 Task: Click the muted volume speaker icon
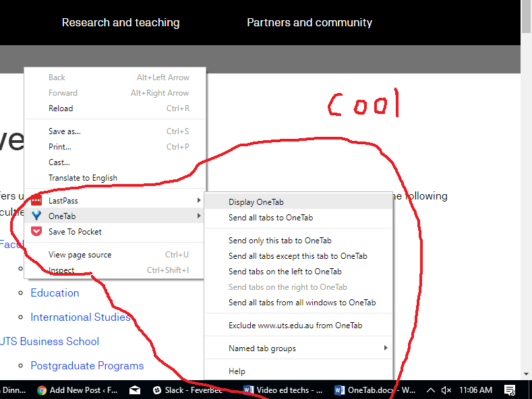tap(446, 390)
